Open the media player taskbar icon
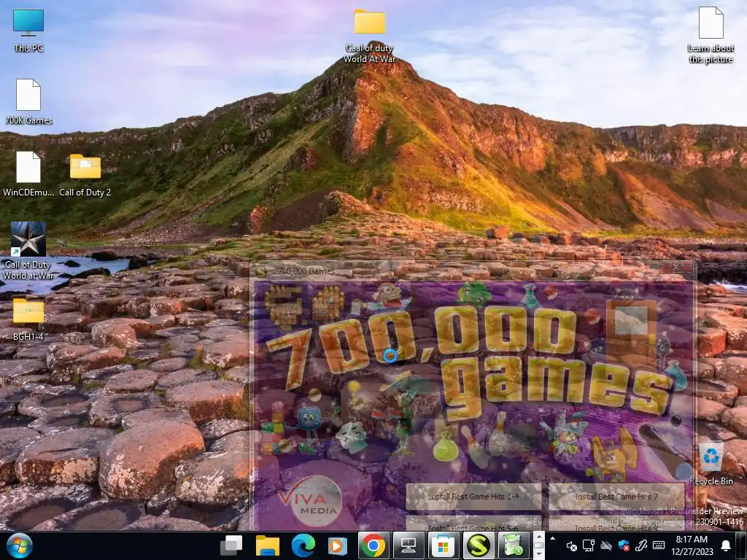 pyautogui.click(x=338, y=545)
